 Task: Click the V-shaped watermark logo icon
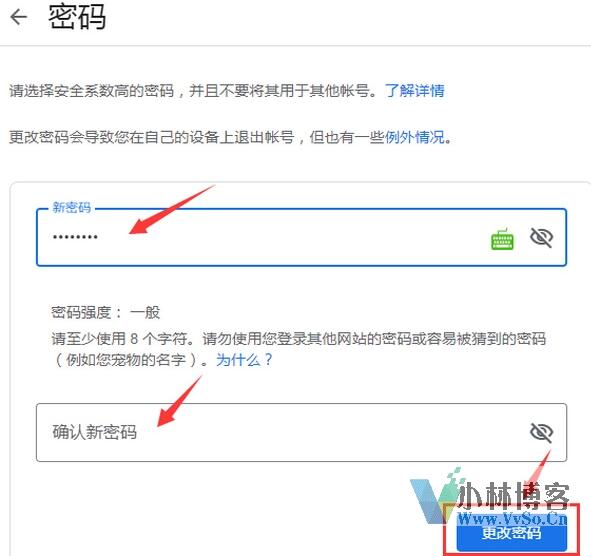point(433,498)
